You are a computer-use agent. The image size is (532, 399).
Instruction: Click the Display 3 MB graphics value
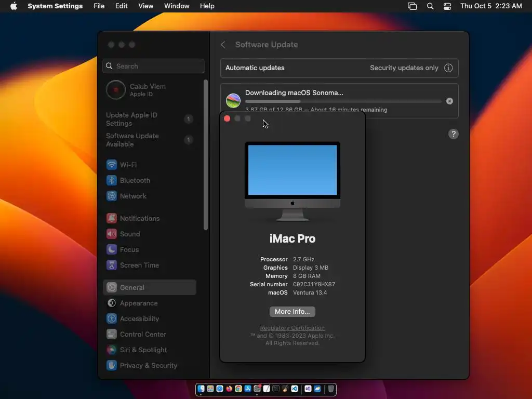311,268
